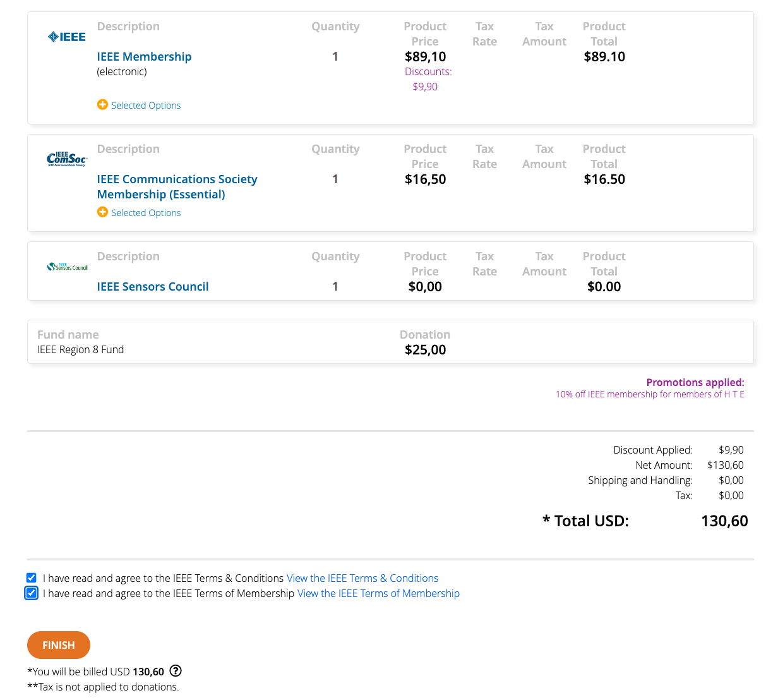
Task: Show Selected Options for IEEE Membership
Action: 146,105
